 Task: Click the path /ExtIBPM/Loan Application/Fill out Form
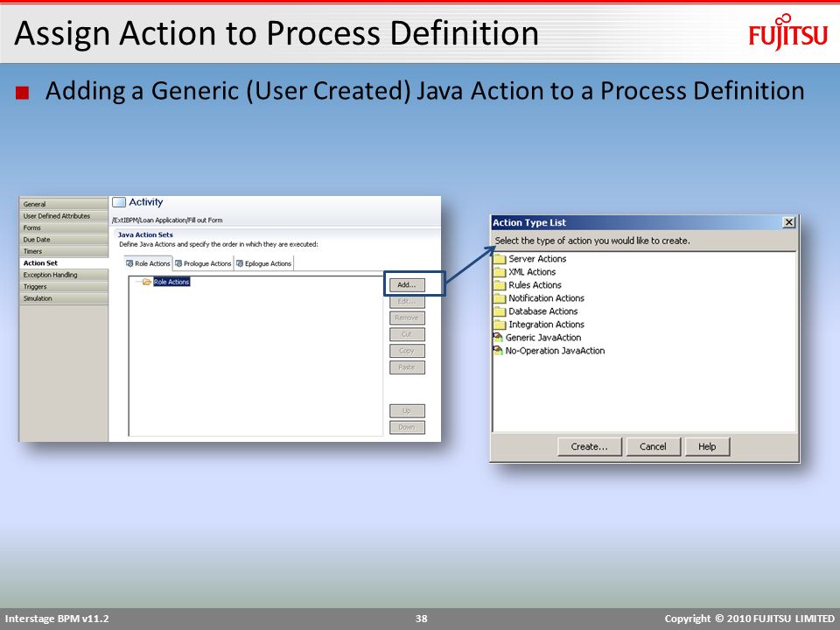tap(167, 220)
